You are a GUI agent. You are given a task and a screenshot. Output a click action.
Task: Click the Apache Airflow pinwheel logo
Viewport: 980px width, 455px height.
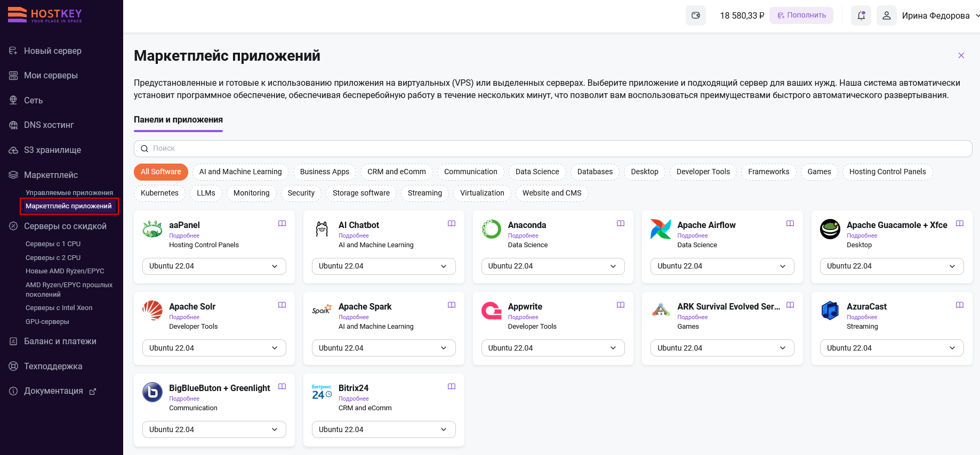click(661, 229)
